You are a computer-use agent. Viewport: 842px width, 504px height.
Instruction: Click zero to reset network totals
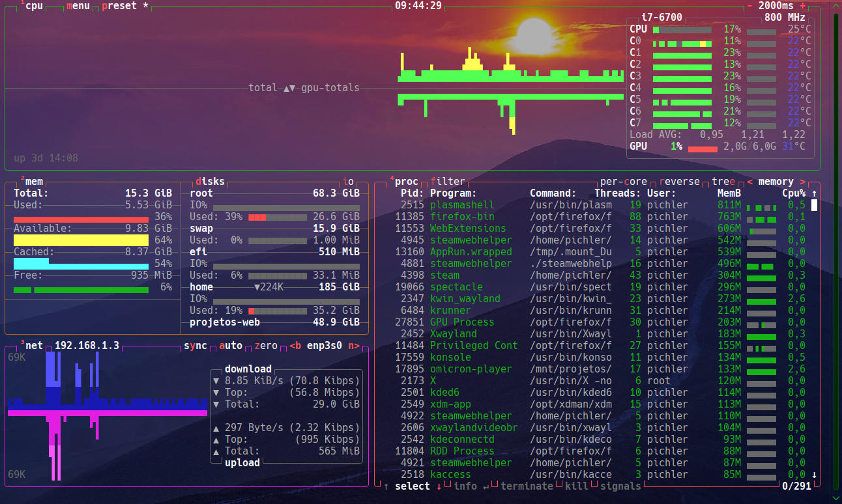[x=266, y=346]
